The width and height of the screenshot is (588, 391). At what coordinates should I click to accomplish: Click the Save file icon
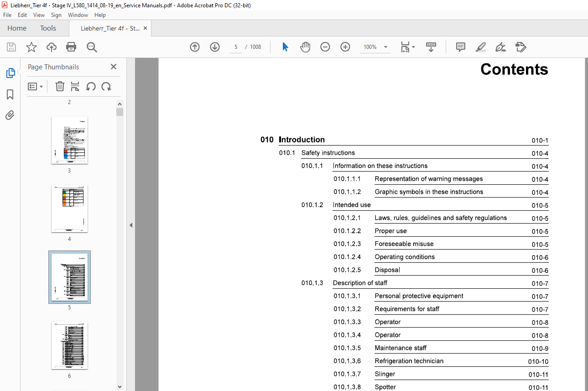pos(11,47)
